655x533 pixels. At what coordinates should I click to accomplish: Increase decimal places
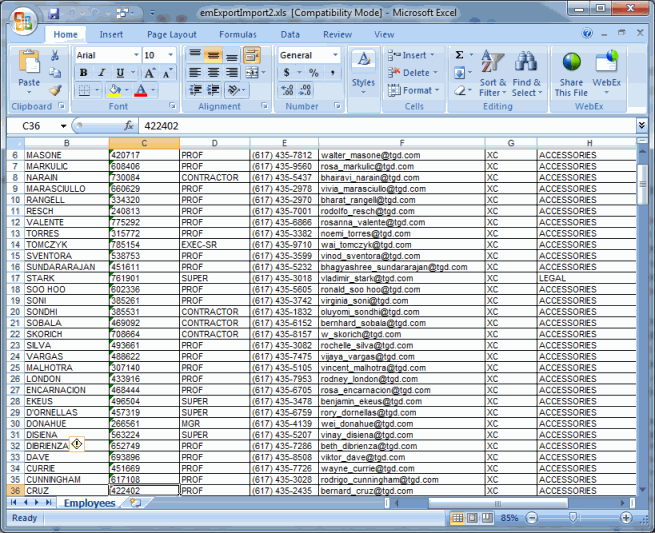(287, 90)
